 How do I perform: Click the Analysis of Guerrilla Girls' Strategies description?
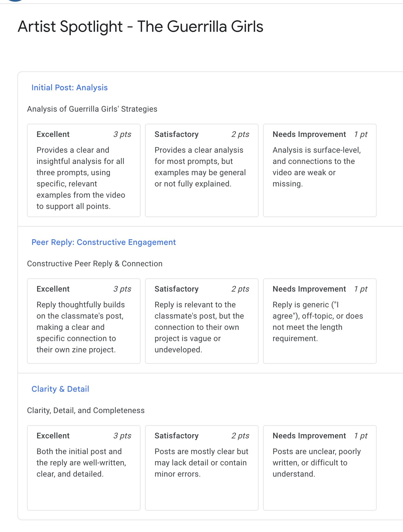92,109
